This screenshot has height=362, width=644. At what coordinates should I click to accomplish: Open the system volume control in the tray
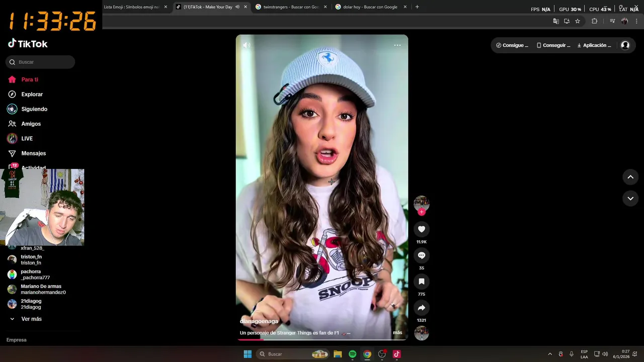[x=605, y=354]
